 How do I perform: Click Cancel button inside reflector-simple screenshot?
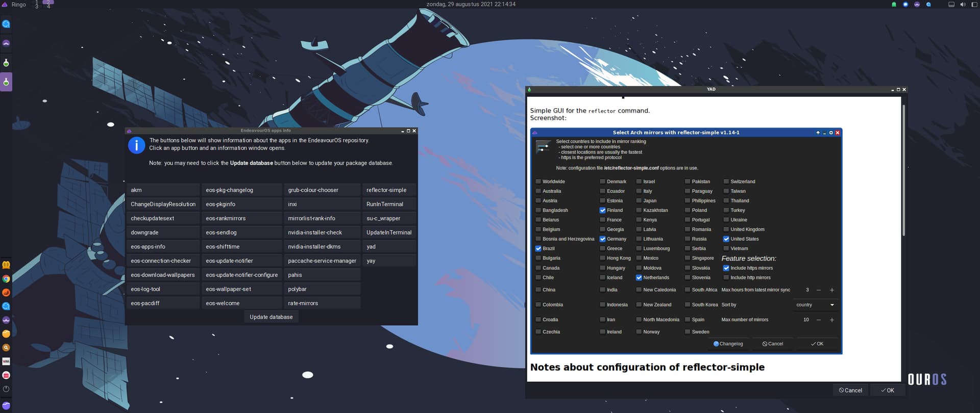pyautogui.click(x=773, y=344)
